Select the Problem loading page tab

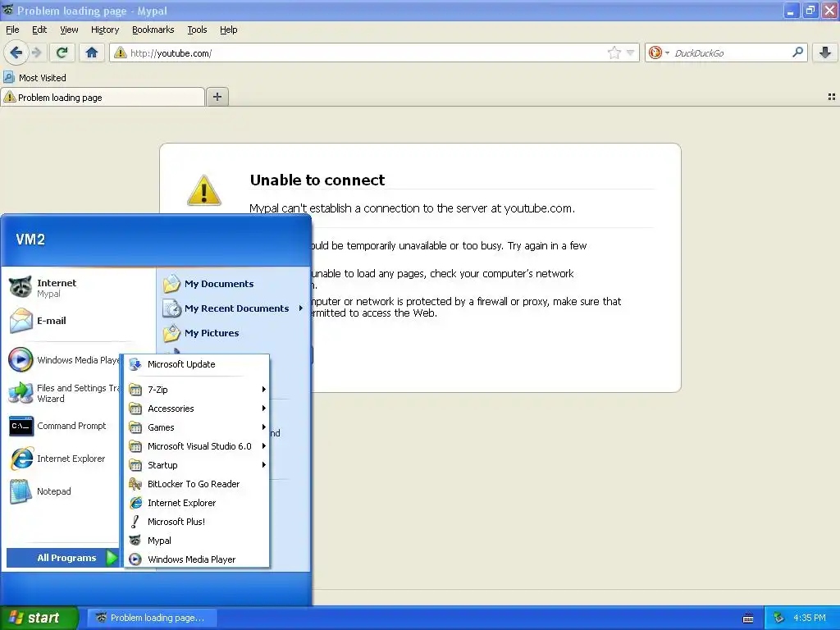click(x=103, y=97)
